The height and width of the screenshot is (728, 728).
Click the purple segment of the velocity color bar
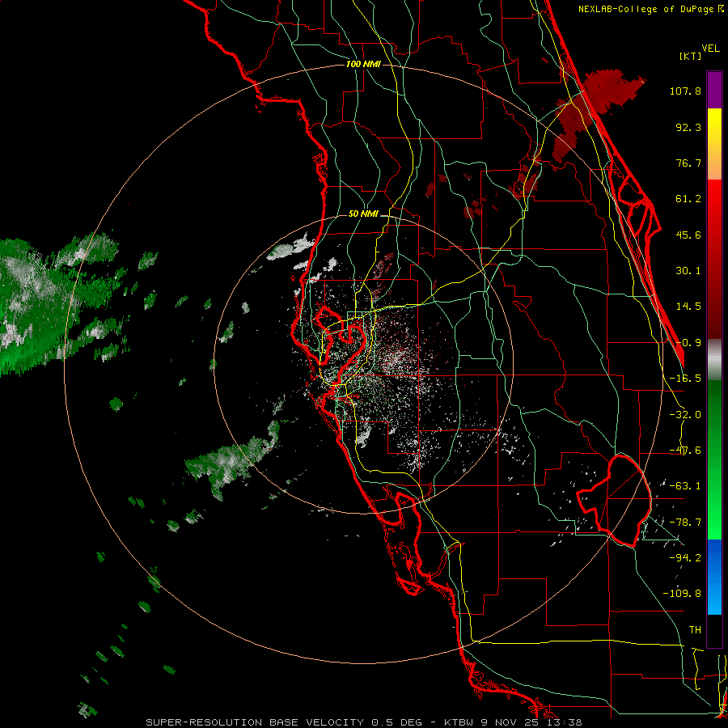pos(714,90)
